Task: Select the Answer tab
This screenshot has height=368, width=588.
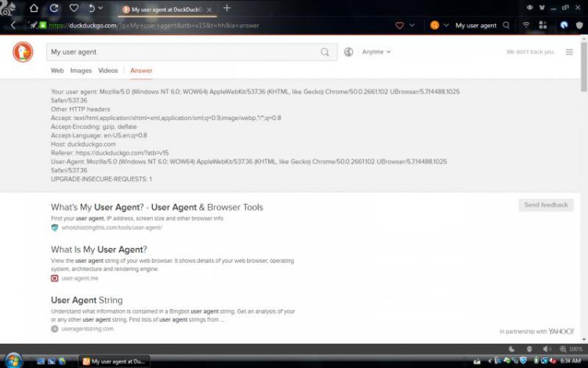Action: pyautogui.click(x=141, y=71)
